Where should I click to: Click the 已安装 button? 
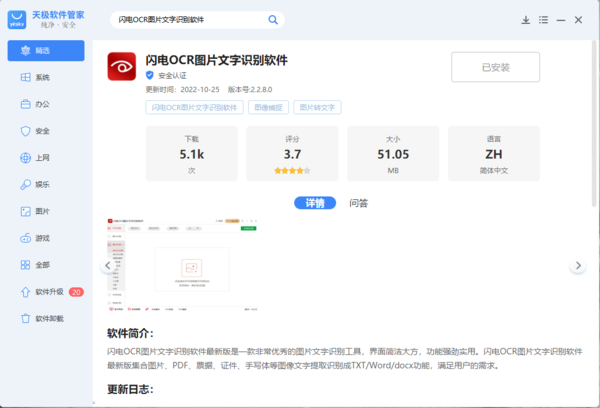pos(495,67)
